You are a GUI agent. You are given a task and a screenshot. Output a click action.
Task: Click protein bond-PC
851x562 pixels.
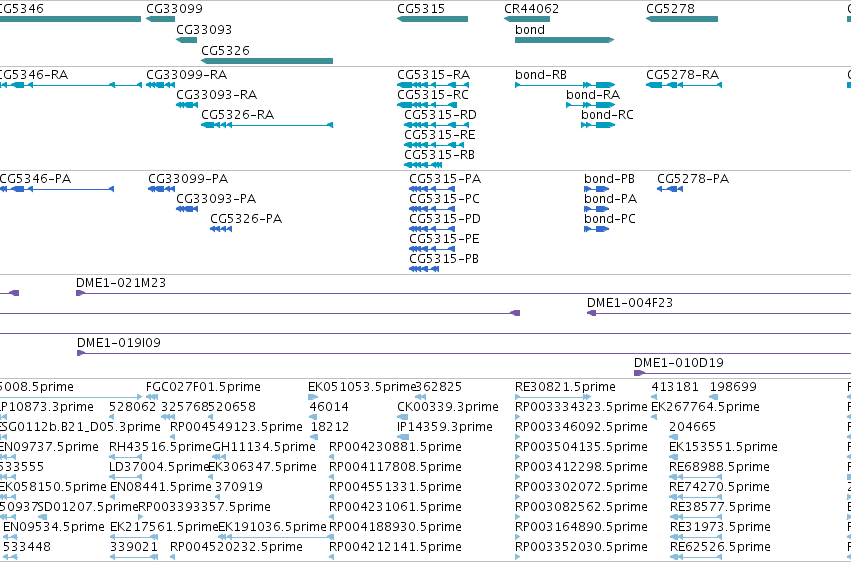[x=610, y=219]
